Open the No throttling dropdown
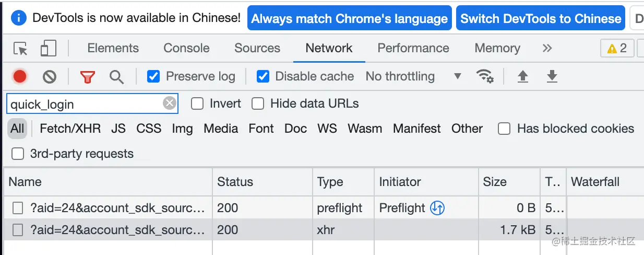644x255 pixels. [413, 76]
